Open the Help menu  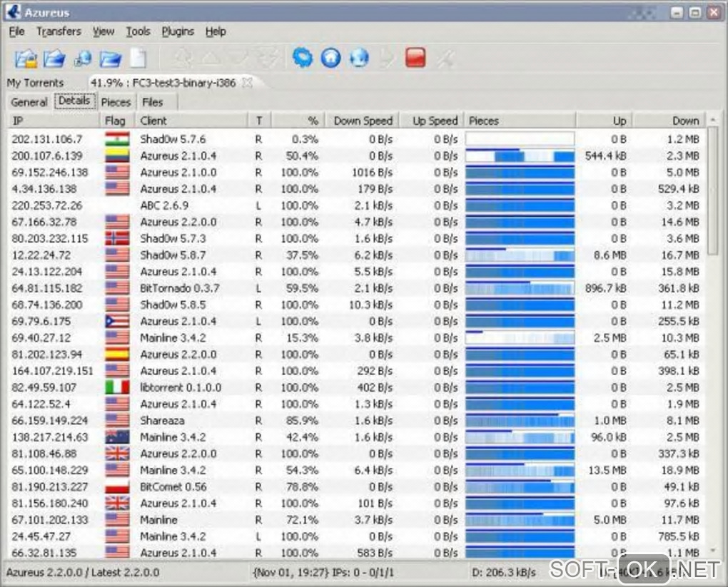(216, 31)
